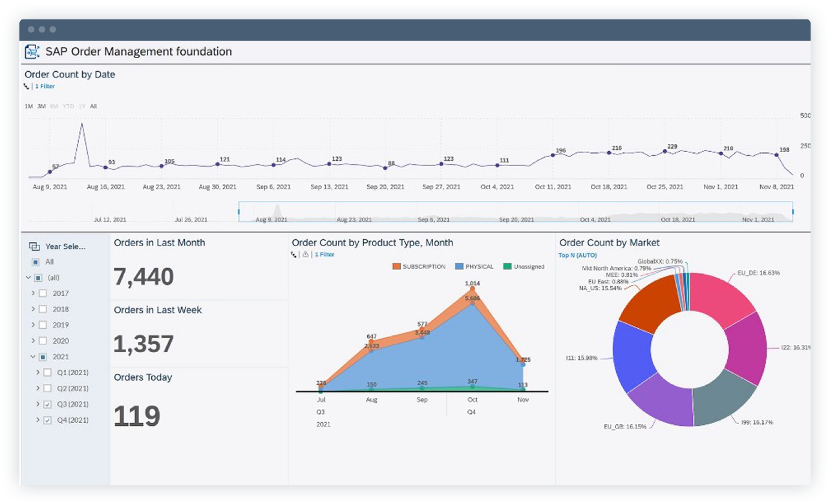Select the All time range

94,106
